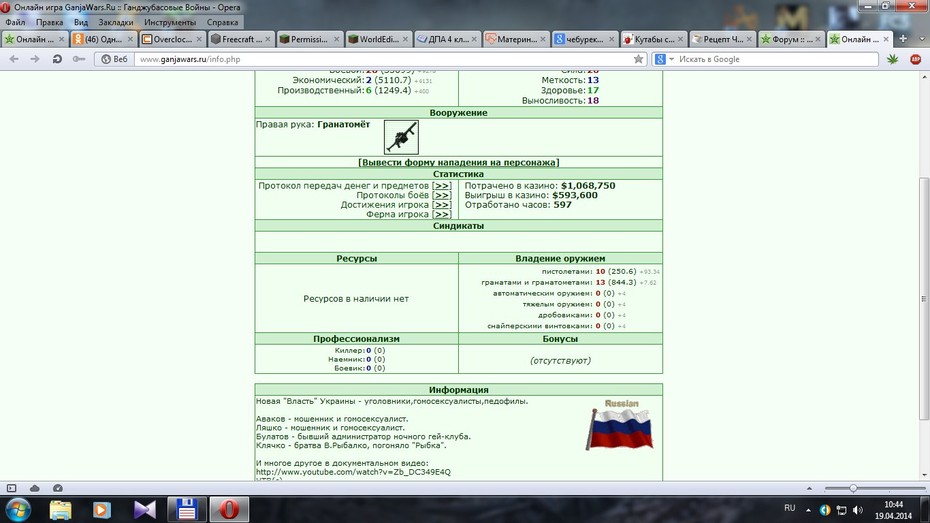
Task: Click the grenade launcher weapon image
Action: click(x=401, y=137)
